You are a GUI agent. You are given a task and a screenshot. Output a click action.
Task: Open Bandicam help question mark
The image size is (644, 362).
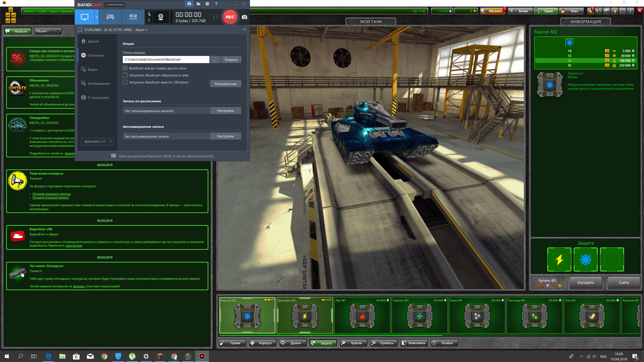pyautogui.click(x=216, y=4)
